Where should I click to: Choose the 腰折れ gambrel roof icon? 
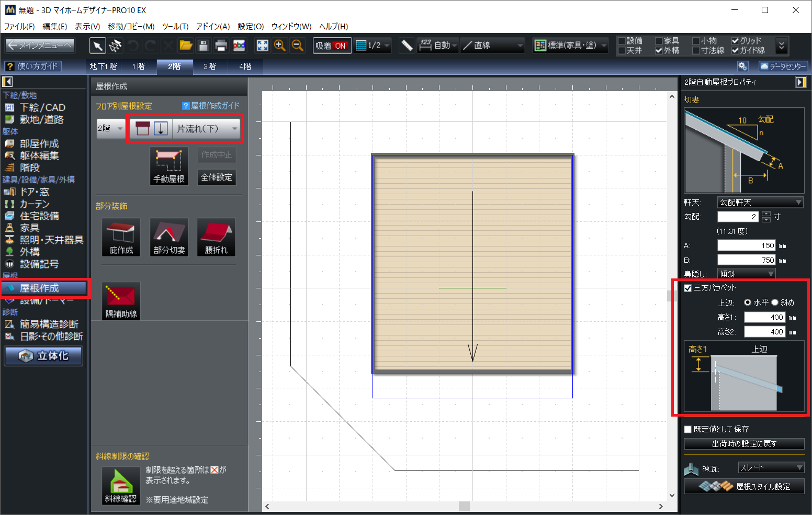(216, 237)
